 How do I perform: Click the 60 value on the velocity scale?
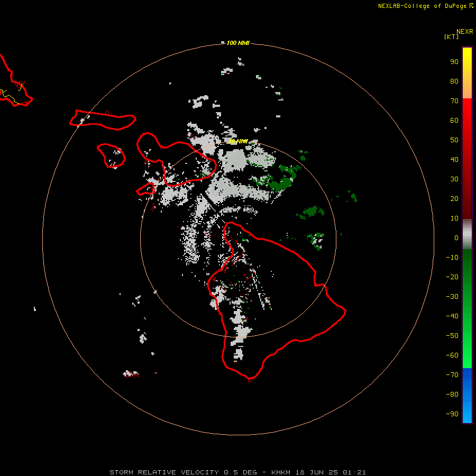[x=454, y=120]
